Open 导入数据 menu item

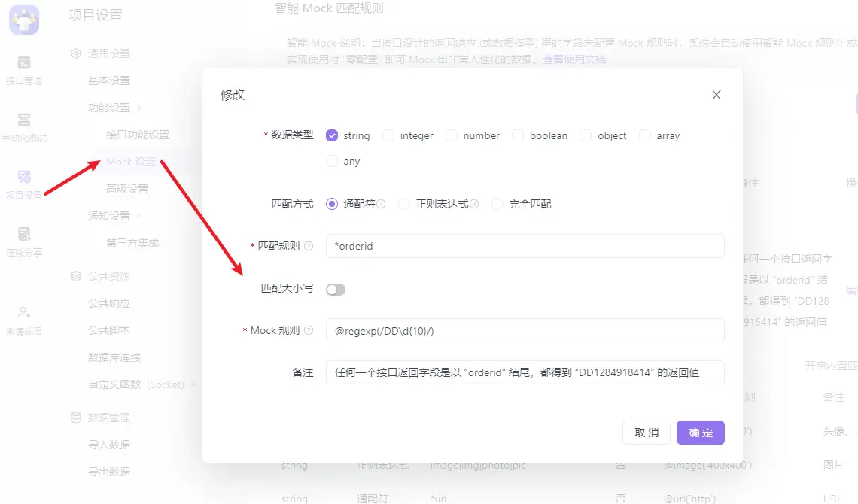click(109, 445)
